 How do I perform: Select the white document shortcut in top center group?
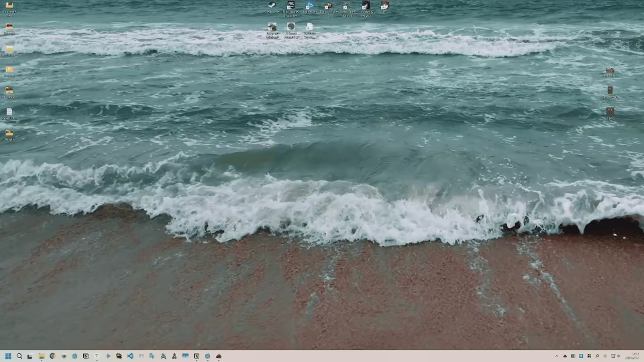point(310,30)
